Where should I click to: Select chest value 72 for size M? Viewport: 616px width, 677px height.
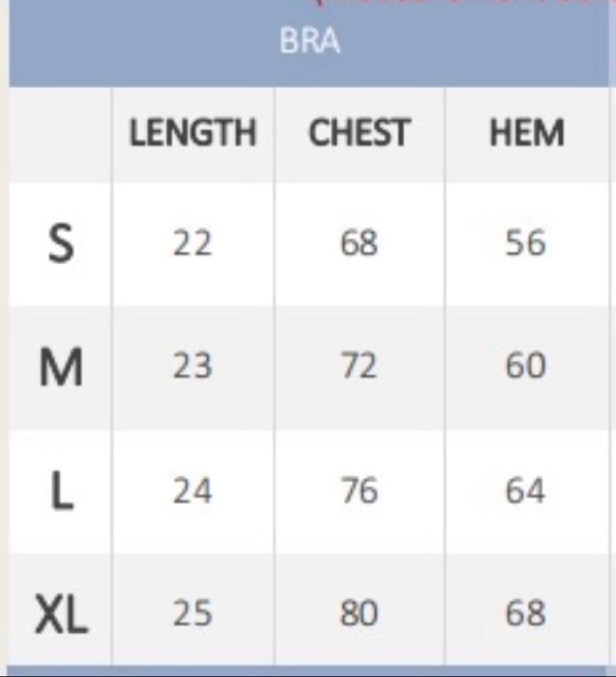(358, 367)
